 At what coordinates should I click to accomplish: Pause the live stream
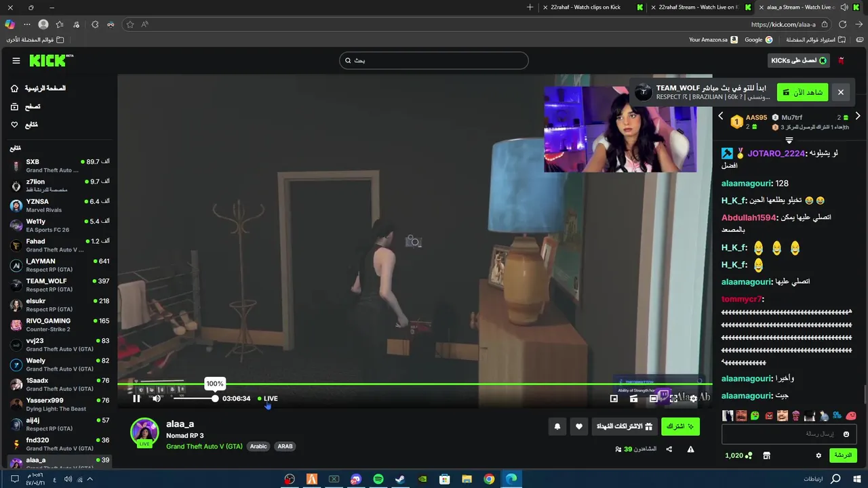pos(136,399)
